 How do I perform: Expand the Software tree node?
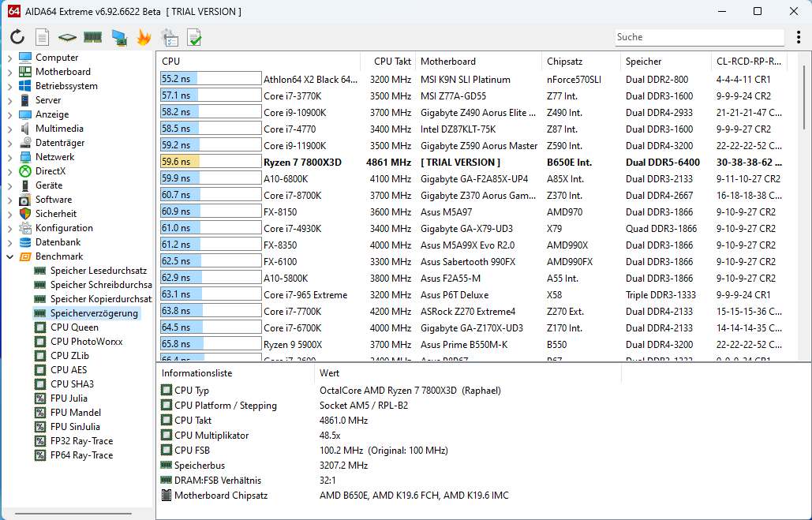(x=9, y=200)
